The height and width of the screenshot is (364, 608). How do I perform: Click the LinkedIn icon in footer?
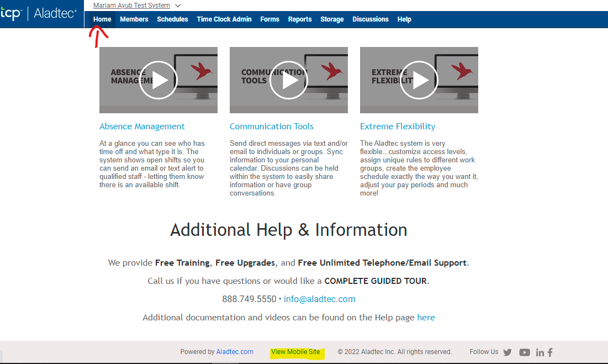[x=540, y=352]
